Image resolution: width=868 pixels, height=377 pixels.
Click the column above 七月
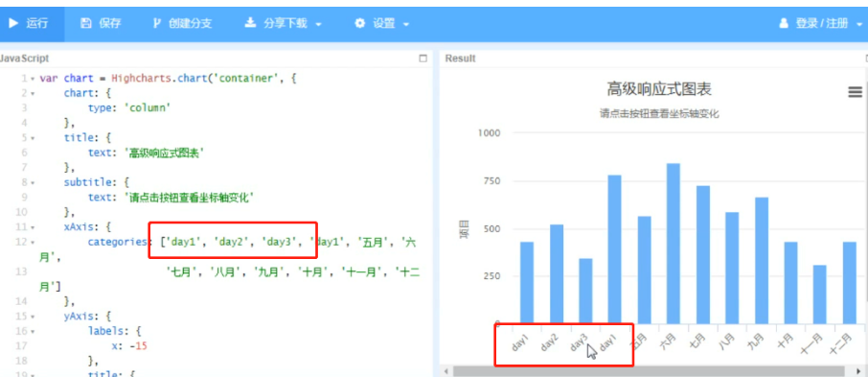pos(703,254)
